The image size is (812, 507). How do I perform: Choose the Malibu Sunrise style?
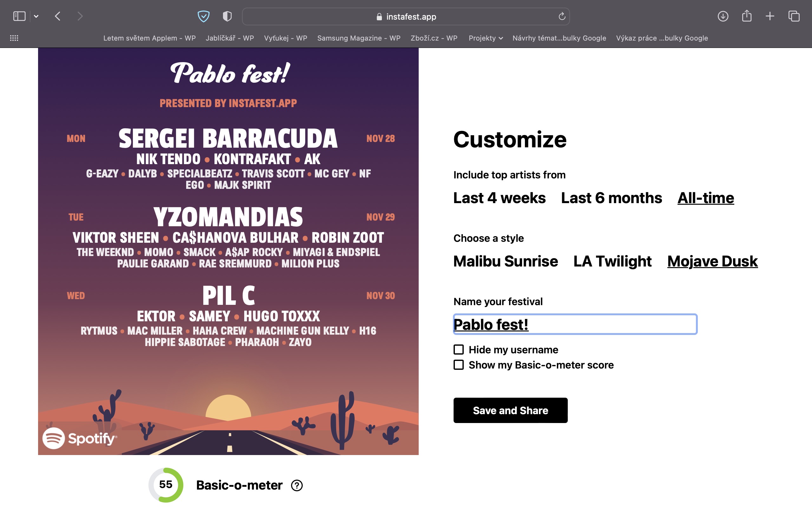505,261
